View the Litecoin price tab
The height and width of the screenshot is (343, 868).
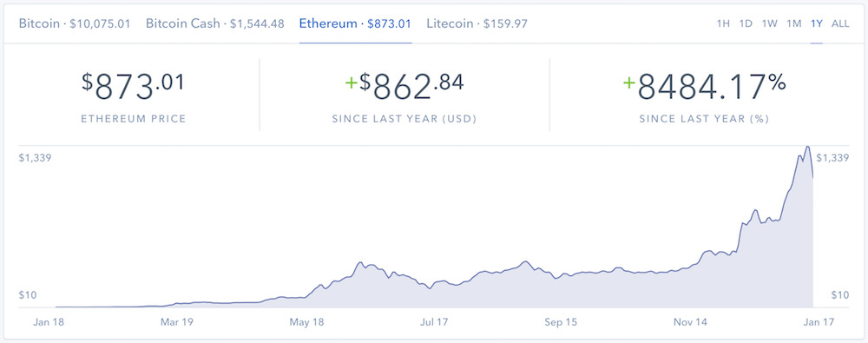point(477,23)
